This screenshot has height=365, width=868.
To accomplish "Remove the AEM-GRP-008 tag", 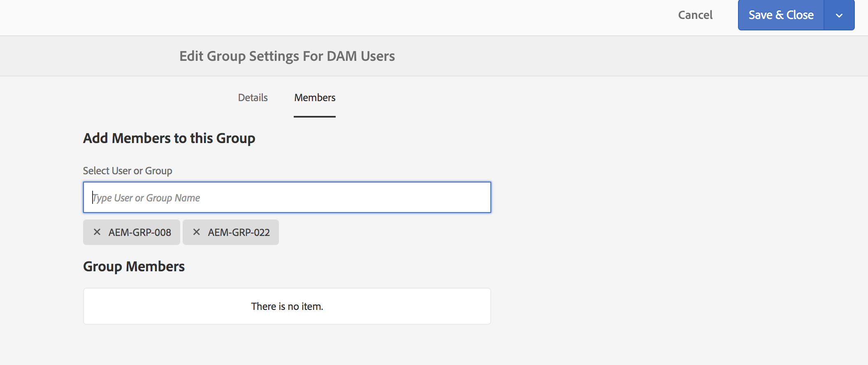I will (97, 232).
